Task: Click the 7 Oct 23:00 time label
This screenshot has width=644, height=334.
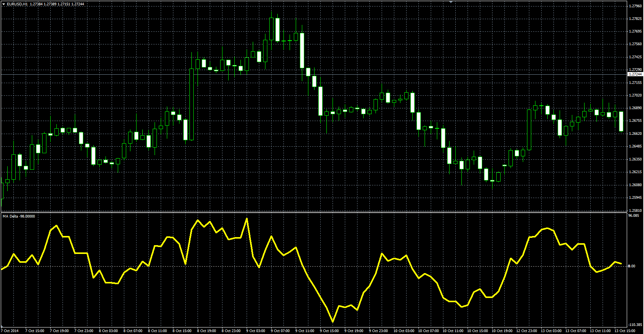Action: tap(84, 331)
